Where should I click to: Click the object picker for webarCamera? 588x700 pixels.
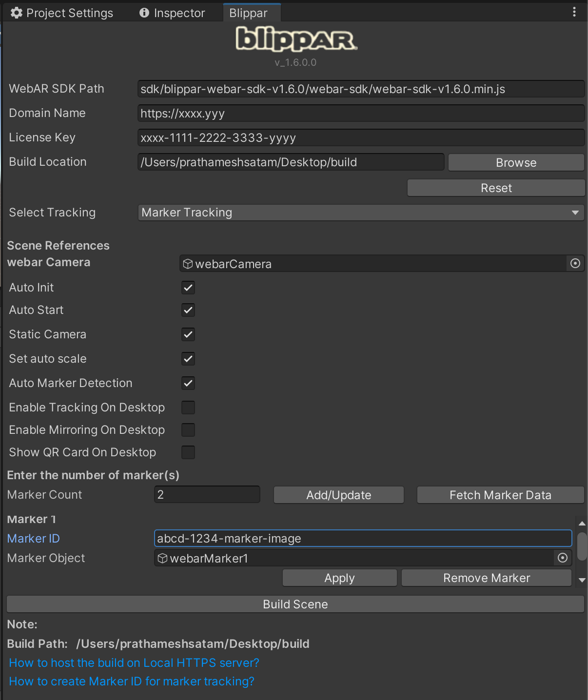pos(575,264)
